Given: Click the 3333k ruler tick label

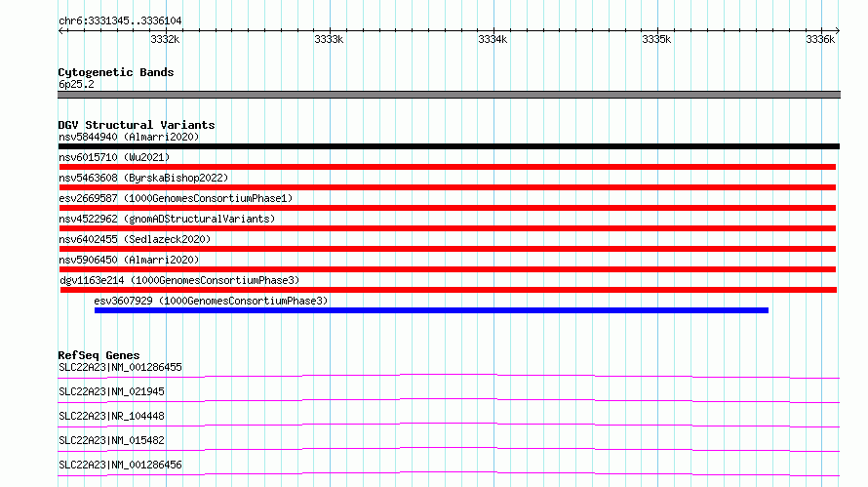Looking at the screenshot, I should pyautogui.click(x=329, y=39).
